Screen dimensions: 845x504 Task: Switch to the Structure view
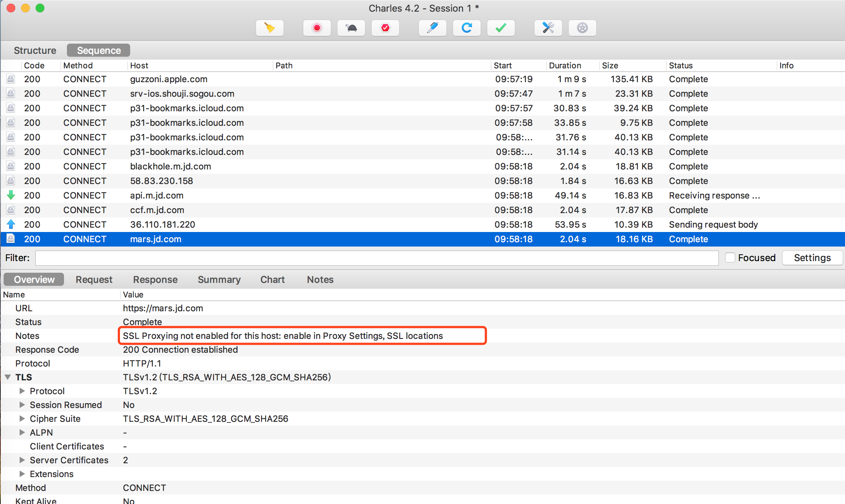click(35, 50)
